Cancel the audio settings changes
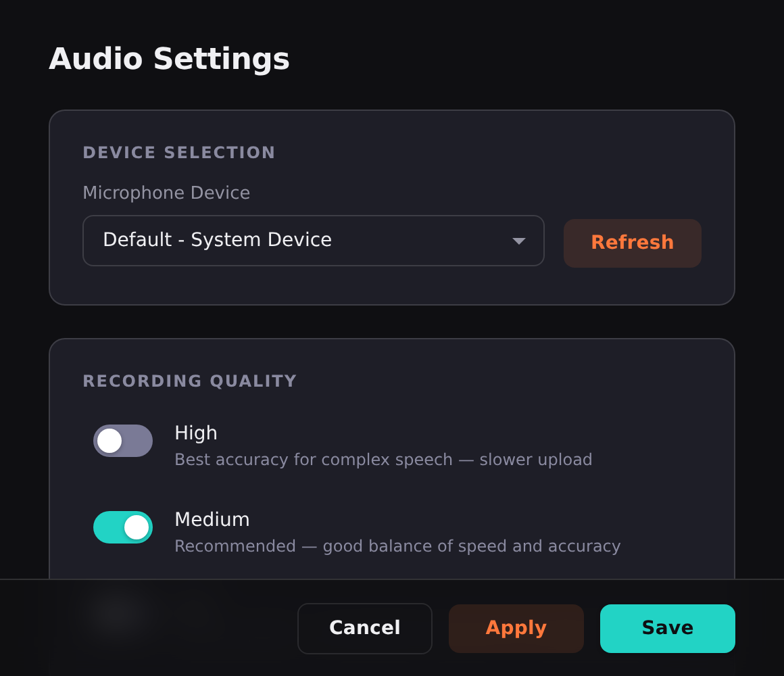The width and height of the screenshot is (784, 676). coord(364,628)
